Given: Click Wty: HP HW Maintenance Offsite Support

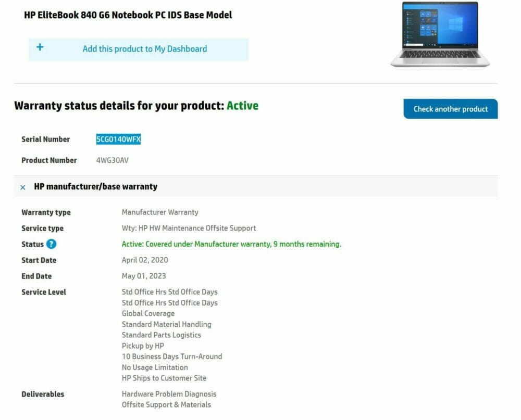Looking at the screenshot, I should (x=189, y=228).
